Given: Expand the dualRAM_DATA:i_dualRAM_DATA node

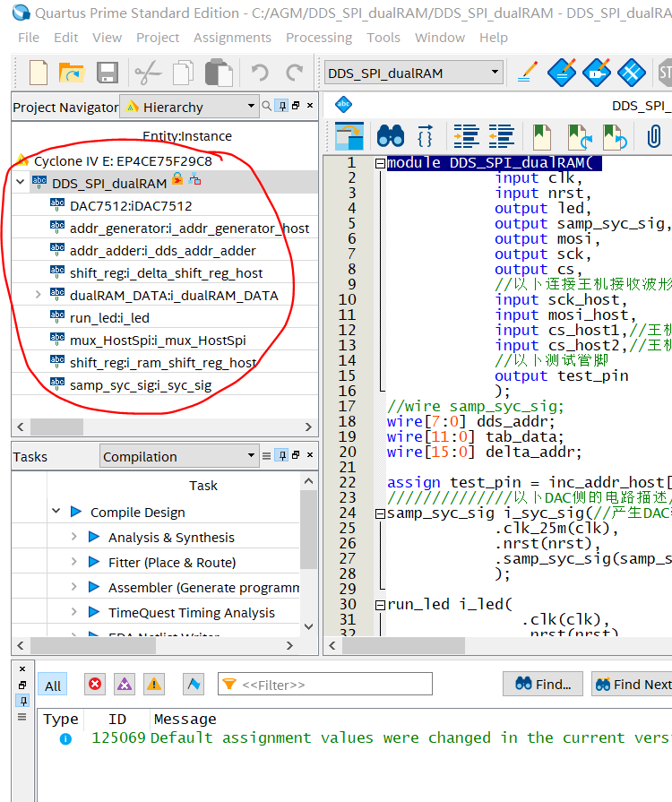Looking at the screenshot, I should pos(38,294).
